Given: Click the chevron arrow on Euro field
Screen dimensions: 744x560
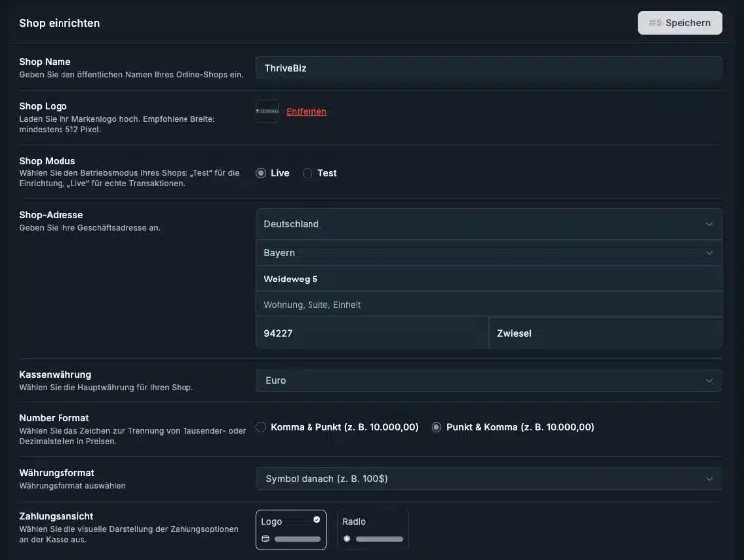Looking at the screenshot, I should click(709, 380).
